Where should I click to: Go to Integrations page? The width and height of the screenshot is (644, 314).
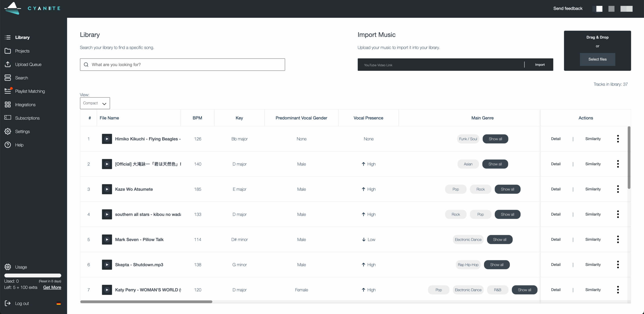pyautogui.click(x=25, y=105)
